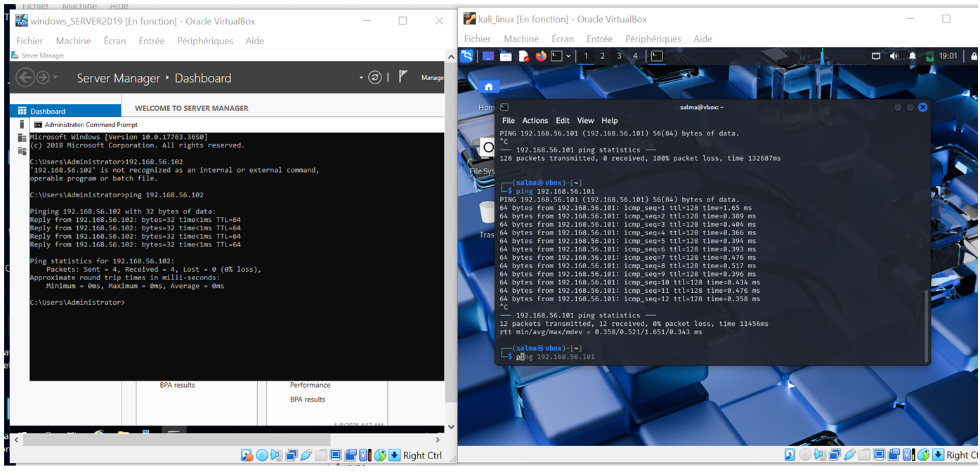Open Périphériques menu in windows_SERVER2019 window
This screenshot has height=474, width=980.
point(205,41)
